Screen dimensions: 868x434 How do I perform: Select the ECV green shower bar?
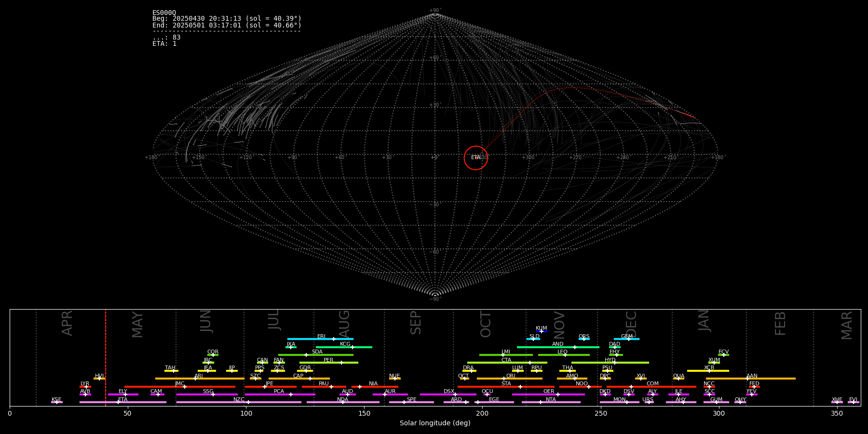(723, 355)
